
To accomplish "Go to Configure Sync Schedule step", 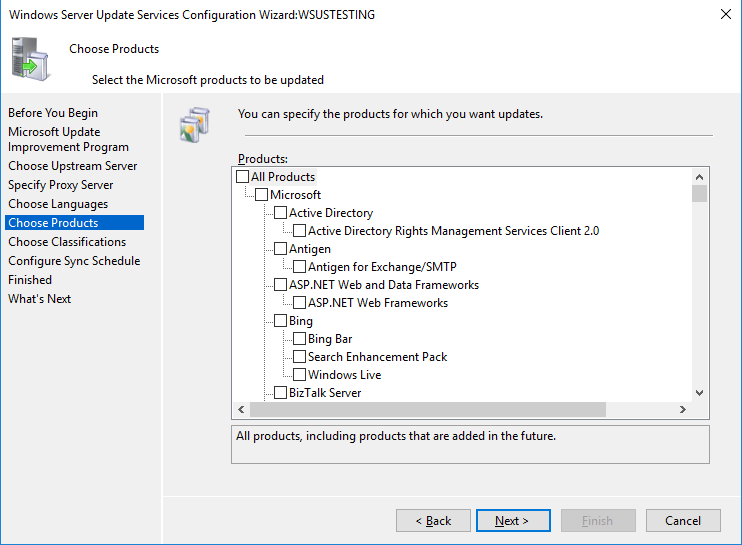I will (x=74, y=261).
